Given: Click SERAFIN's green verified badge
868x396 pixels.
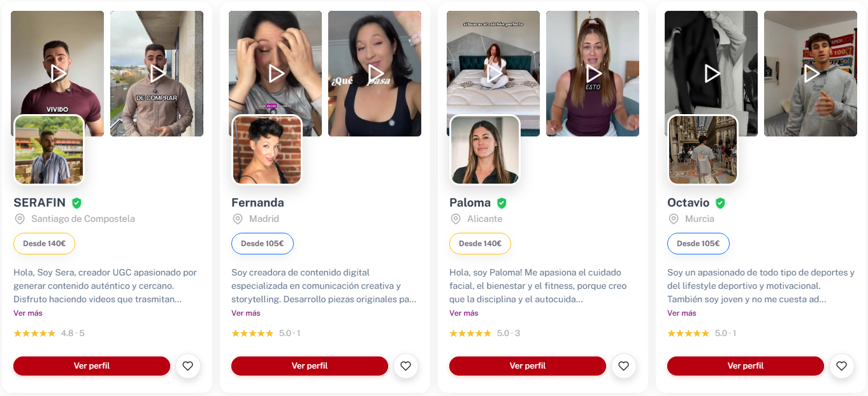Looking at the screenshot, I should pyautogui.click(x=76, y=203).
